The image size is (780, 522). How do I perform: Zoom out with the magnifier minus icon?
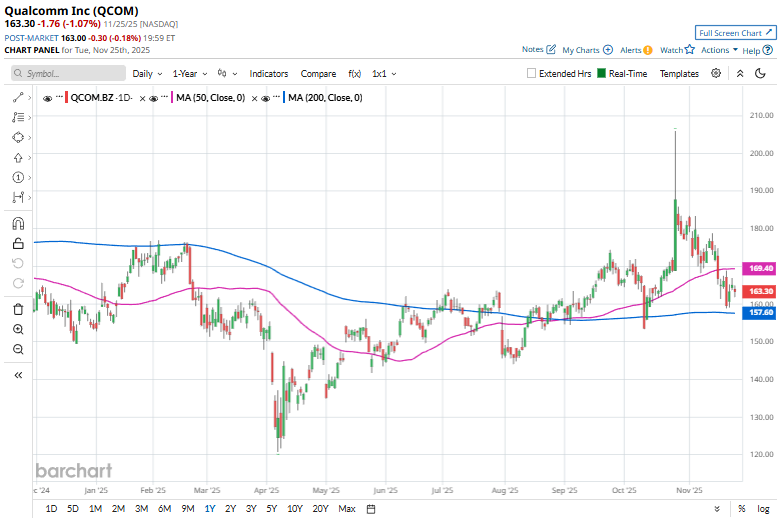pos(18,349)
